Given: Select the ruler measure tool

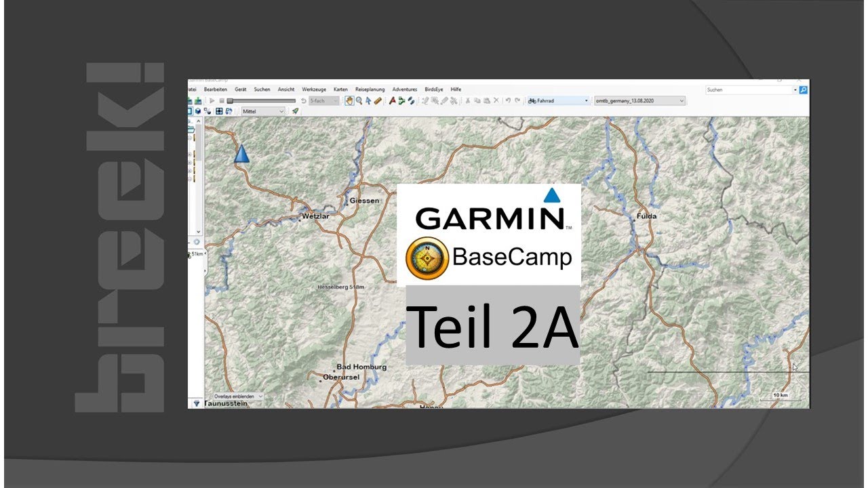Looking at the screenshot, I should (x=378, y=101).
